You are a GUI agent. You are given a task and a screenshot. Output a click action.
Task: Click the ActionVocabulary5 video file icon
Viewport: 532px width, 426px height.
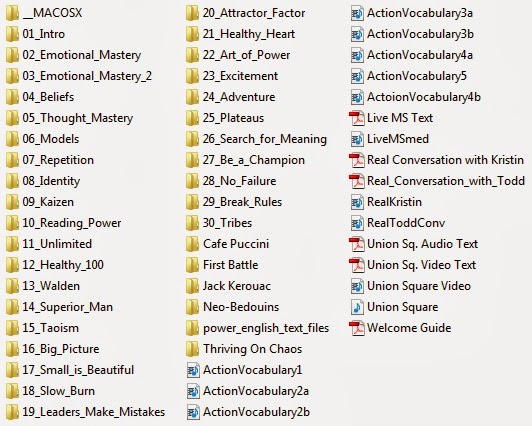coord(357,76)
